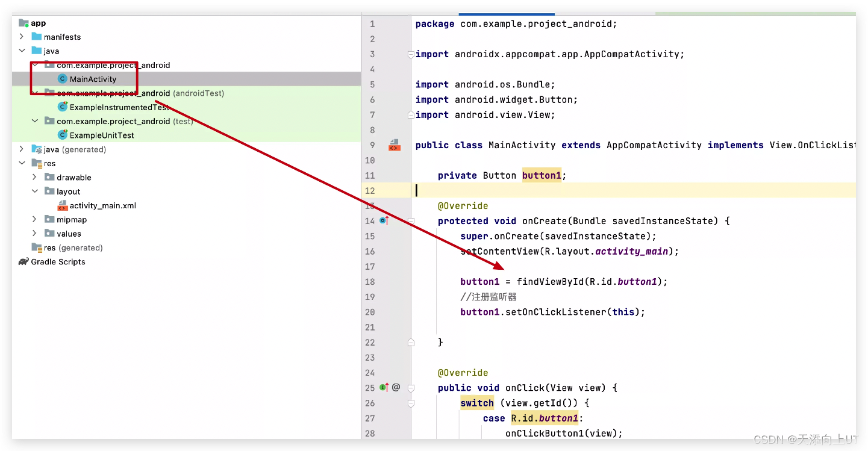Collapse the res folder chevron
The width and height of the screenshot is (868, 451).
click(22, 163)
